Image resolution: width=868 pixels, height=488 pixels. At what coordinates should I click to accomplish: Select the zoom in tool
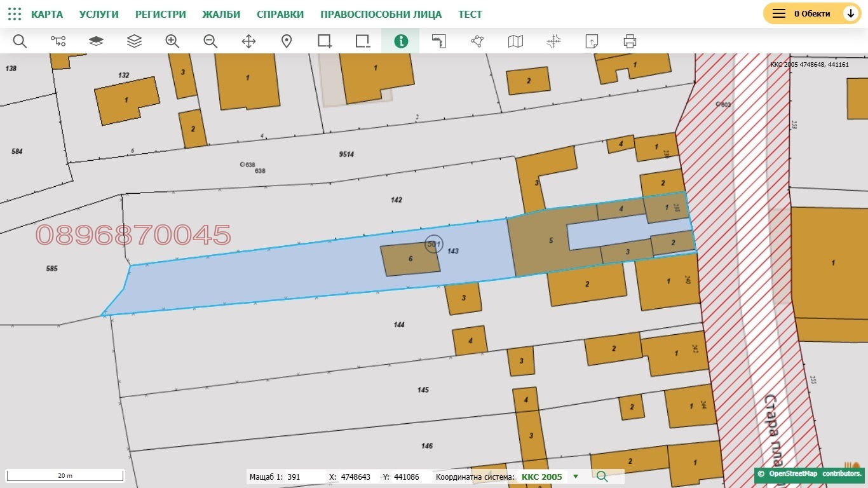(x=172, y=41)
